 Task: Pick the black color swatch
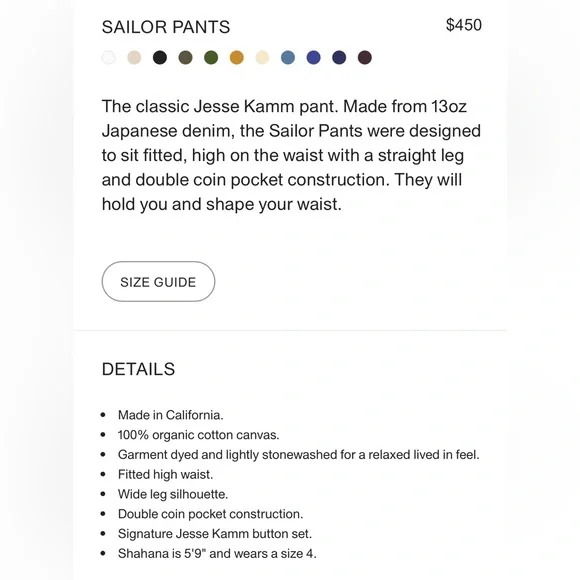(160, 58)
